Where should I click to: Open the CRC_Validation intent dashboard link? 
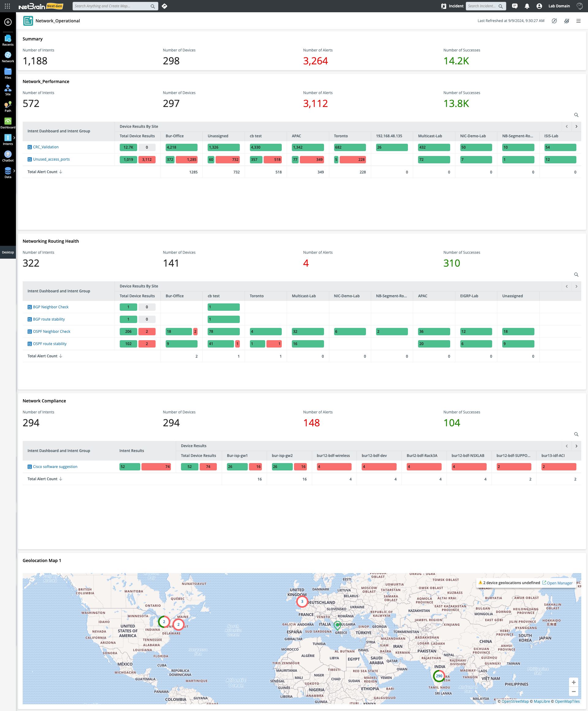click(46, 147)
